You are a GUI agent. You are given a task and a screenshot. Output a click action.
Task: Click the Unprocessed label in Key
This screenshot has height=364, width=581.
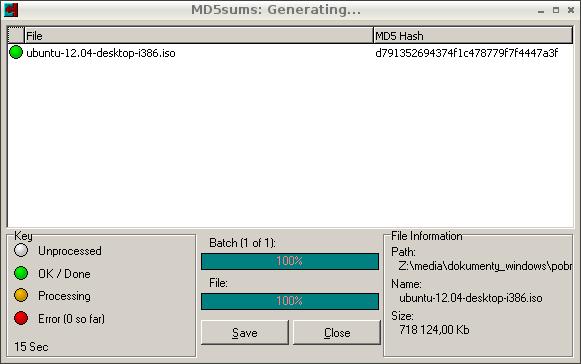click(70, 251)
